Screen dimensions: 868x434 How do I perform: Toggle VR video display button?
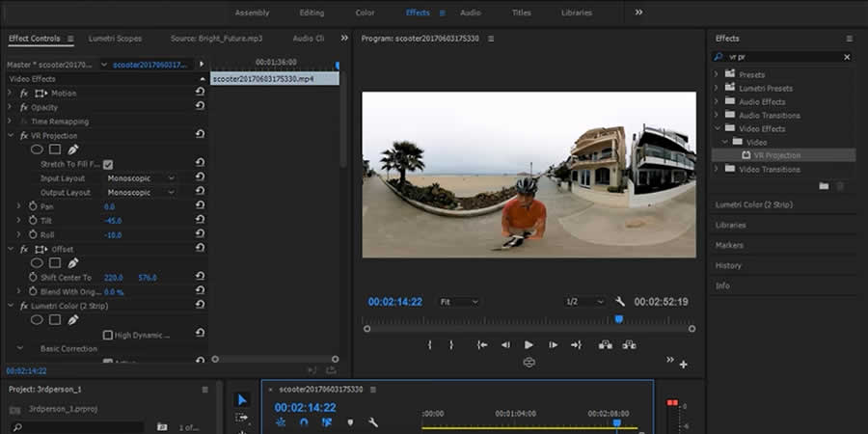529,362
